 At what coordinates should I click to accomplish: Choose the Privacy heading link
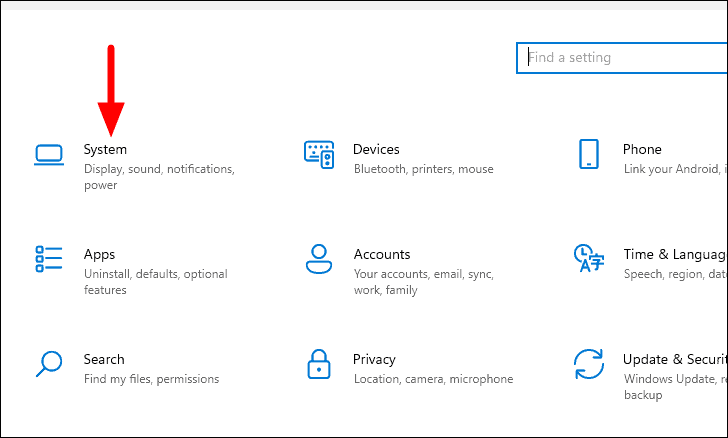[374, 360]
